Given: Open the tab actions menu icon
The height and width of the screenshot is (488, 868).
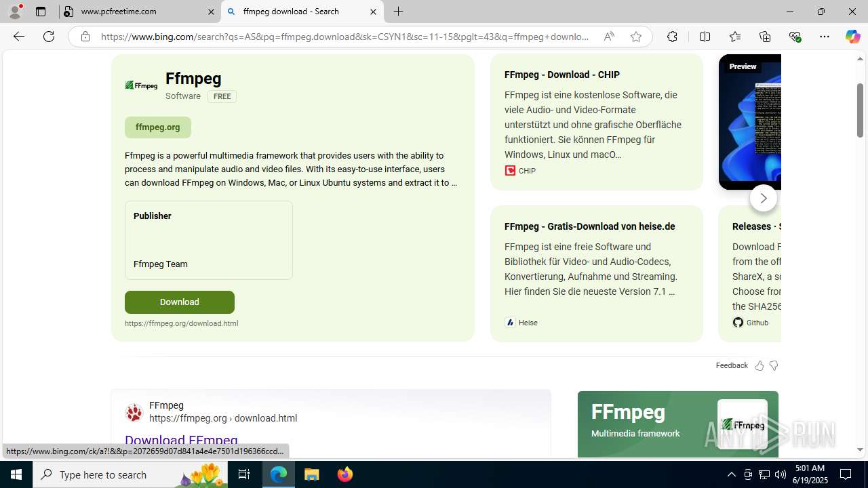Looking at the screenshot, I should pyautogui.click(x=41, y=12).
